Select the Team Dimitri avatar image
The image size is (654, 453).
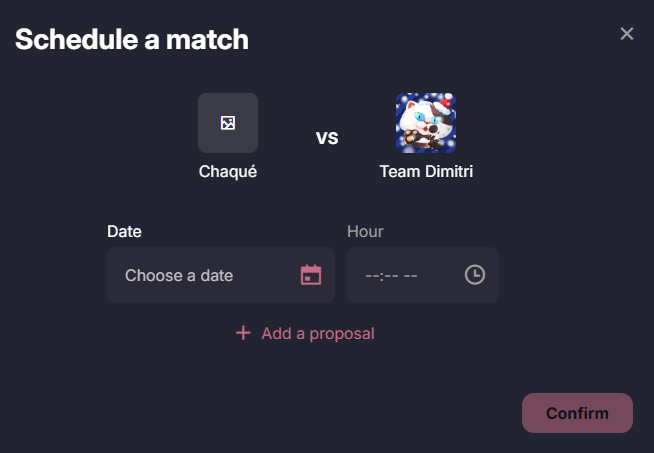pos(426,123)
